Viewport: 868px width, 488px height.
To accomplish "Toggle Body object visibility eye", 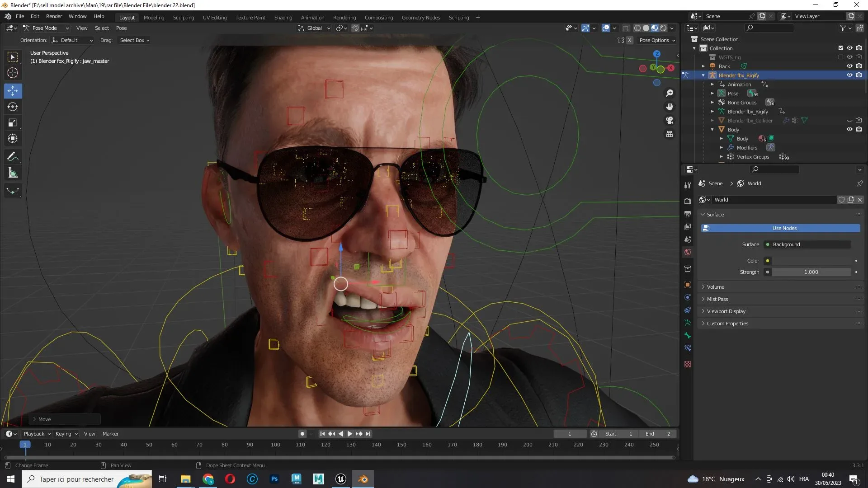I will (849, 129).
